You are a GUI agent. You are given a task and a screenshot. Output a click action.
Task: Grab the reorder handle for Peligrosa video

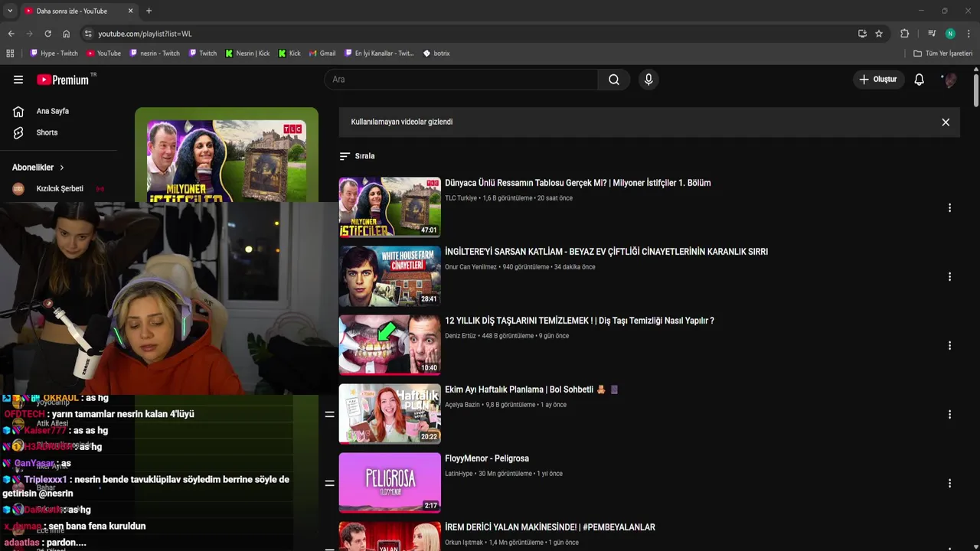point(329,483)
